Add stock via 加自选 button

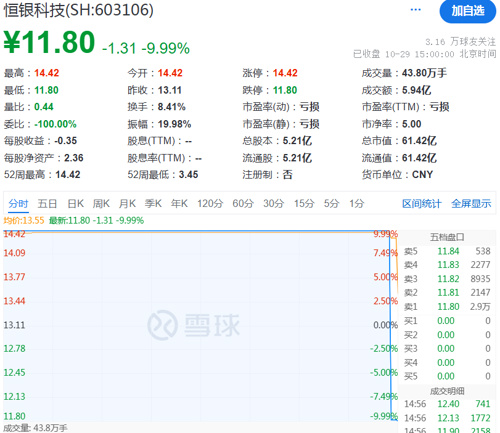click(468, 11)
